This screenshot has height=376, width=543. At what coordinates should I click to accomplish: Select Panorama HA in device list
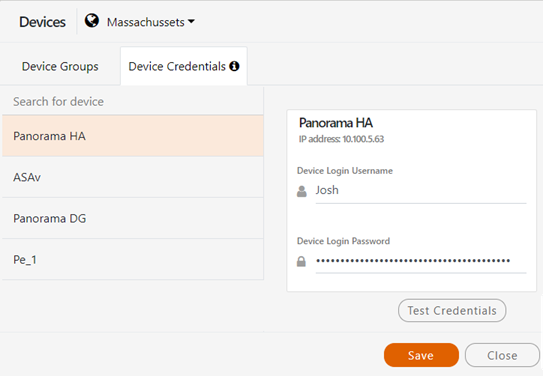133,136
